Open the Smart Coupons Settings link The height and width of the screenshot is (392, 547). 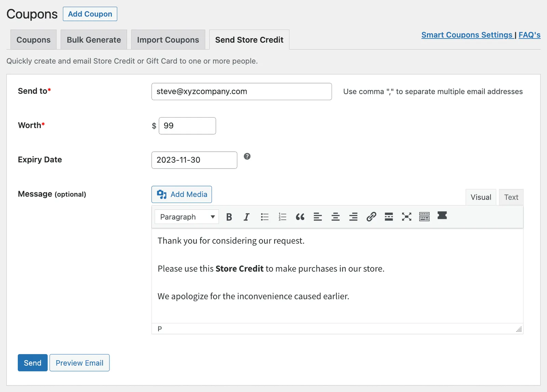click(467, 35)
